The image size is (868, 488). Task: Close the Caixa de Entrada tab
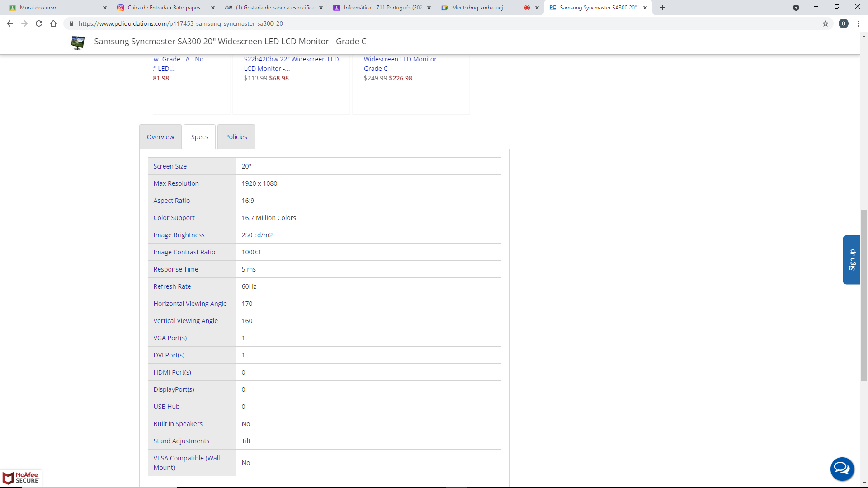tap(213, 8)
